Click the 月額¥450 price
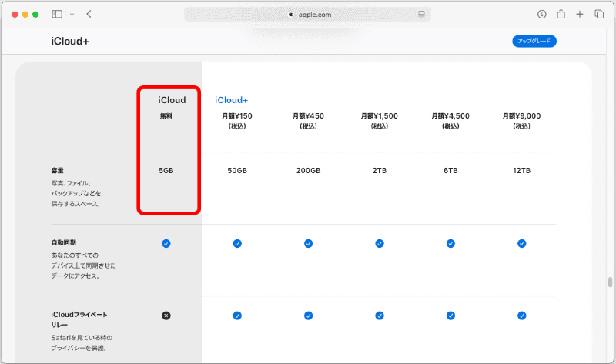This screenshot has width=616, height=364. point(309,116)
